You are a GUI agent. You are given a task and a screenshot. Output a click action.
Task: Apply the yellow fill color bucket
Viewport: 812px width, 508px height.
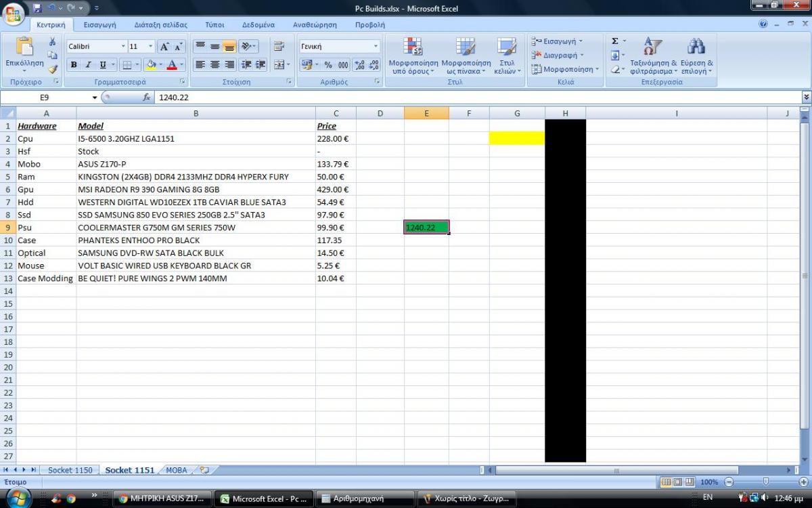(150, 65)
